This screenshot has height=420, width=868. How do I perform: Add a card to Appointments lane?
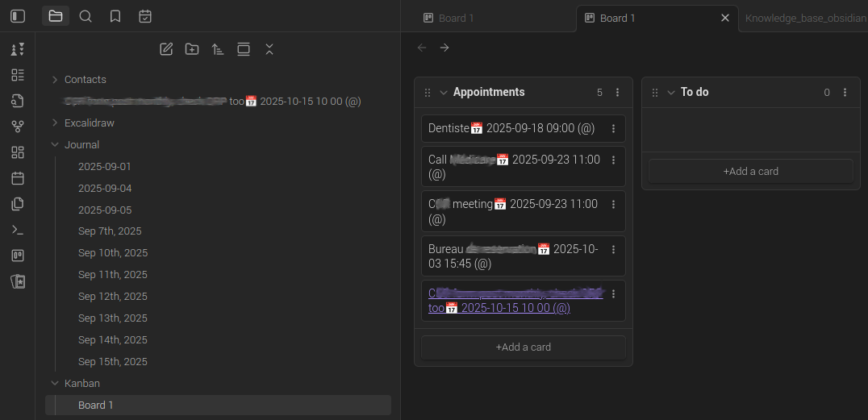tap(523, 347)
